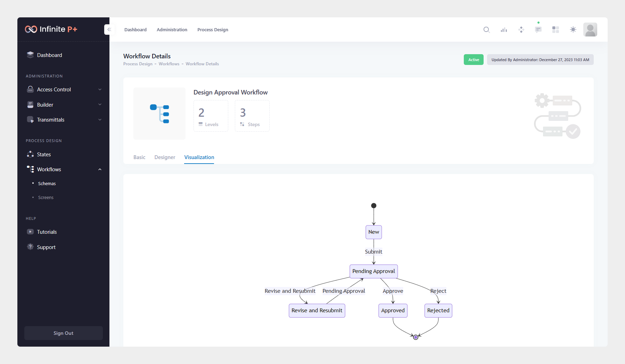The image size is (625, 364).
Task: Open Dashboard in top navigation
Action: point(135,30)
